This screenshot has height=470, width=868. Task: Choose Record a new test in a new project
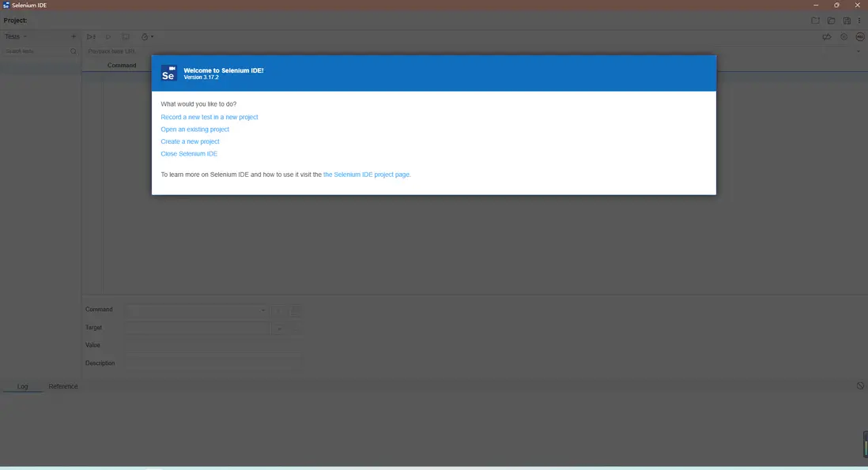(209, 116)
